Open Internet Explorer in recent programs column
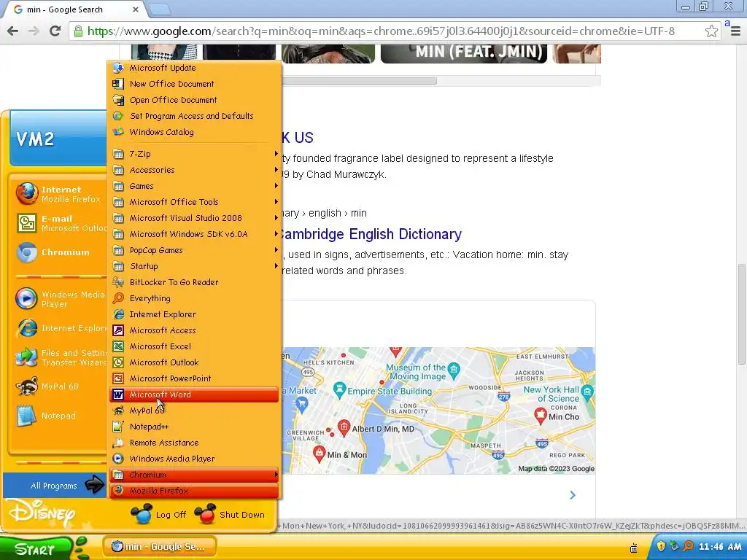This screenshot has width=747, height=560. [x=60, y=328]
